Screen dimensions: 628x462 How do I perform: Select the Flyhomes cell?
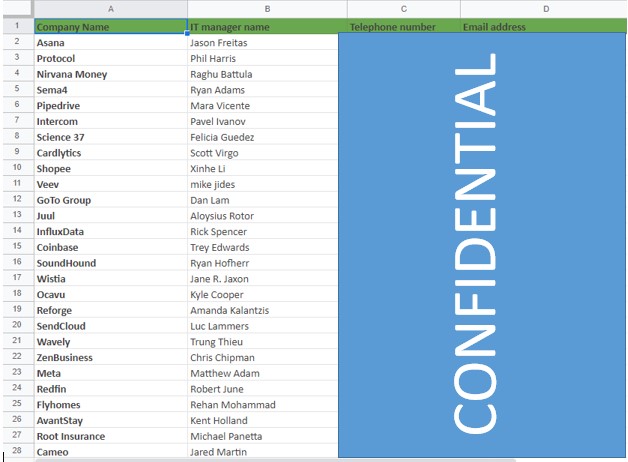111,405
